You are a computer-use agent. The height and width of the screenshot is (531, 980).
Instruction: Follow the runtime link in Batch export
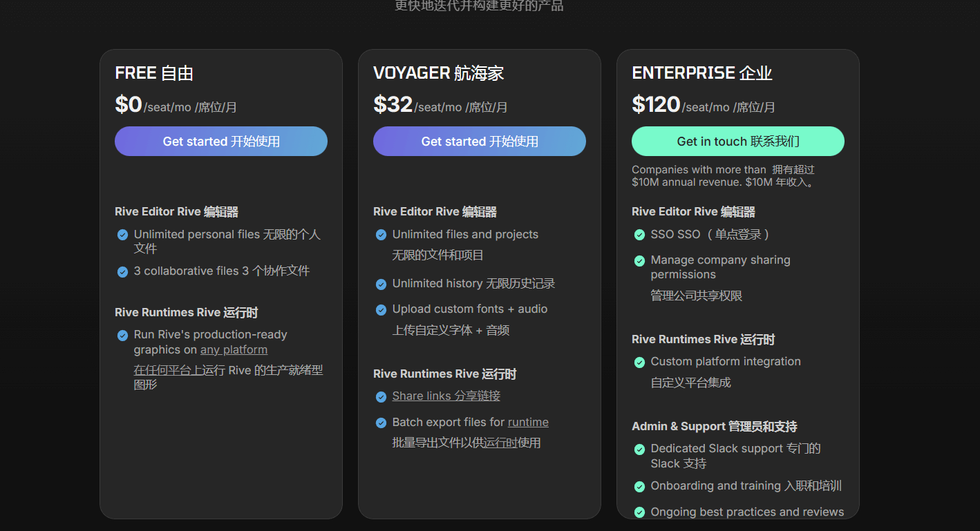[528, 422]
